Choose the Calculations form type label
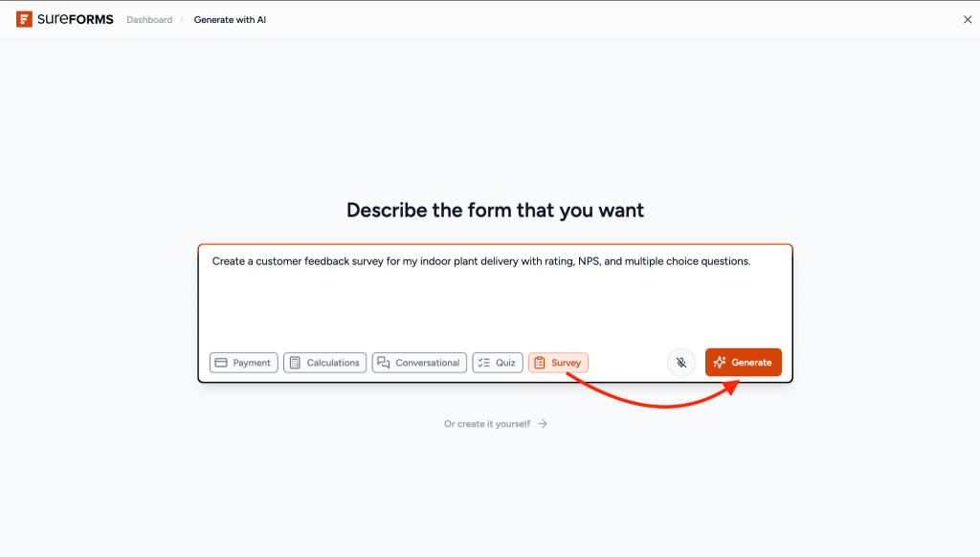The height and width of the screenshot is (557, 980). point(333,363)
